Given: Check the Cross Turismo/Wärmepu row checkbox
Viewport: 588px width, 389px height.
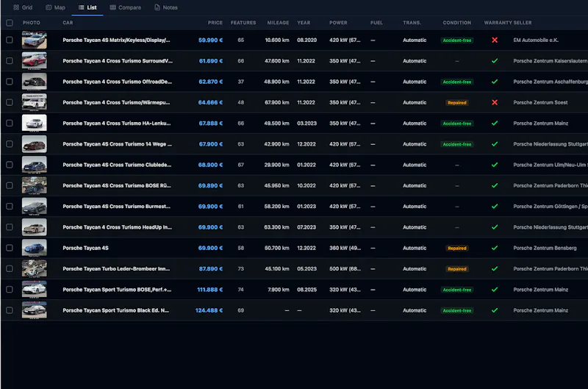Looking at the screenshot, I should click(10, 102).
